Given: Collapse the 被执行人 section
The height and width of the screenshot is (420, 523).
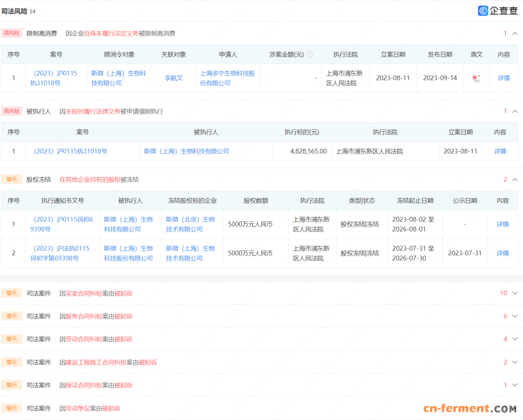Looking at the screenshot, I should (515, 111).
